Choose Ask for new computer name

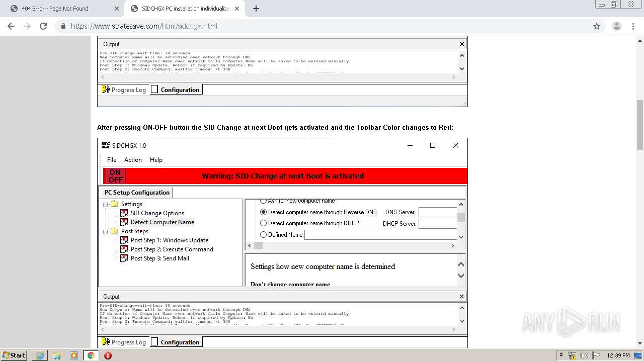(x=263, y=201)
